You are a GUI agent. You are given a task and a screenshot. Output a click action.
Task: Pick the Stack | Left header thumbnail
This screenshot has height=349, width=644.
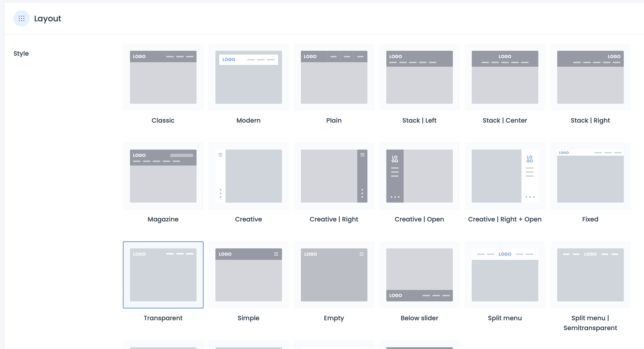point(420,77)
